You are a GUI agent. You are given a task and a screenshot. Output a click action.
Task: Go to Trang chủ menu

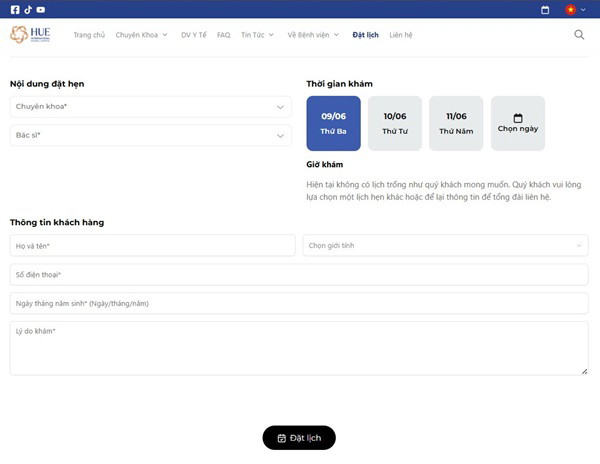click(89, 35)
